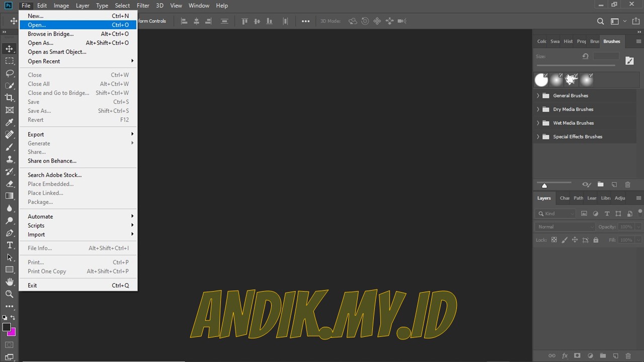The height and width of the screenshot is (362, 644).
Task: Toggle type layer filter in Layers panel
Action: point(607,214)
